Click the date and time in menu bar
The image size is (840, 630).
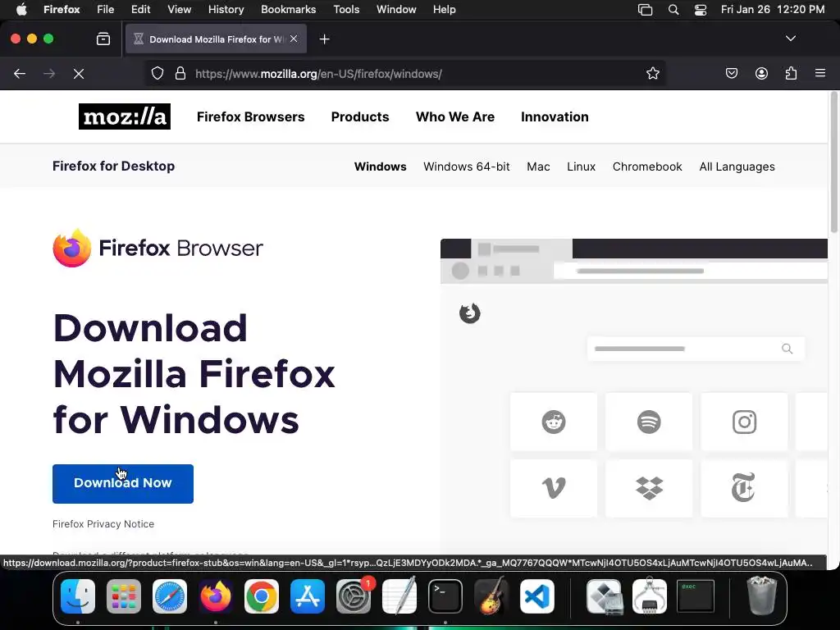pos(773,10)
